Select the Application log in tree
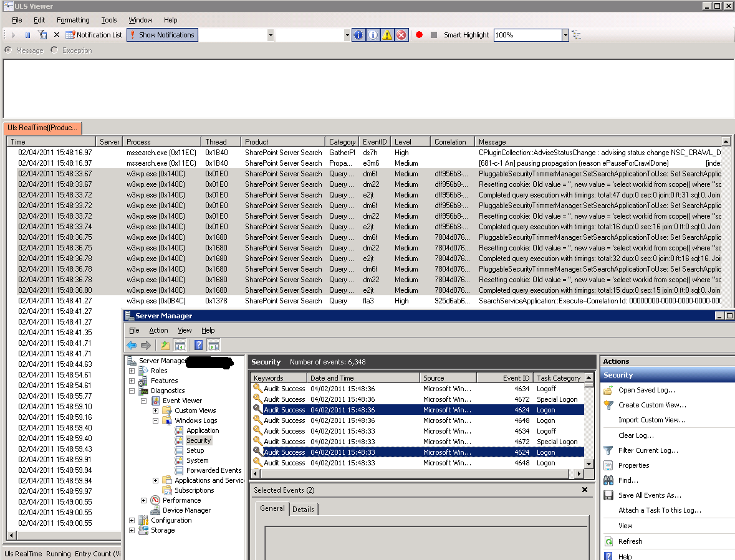The height and width of the screenshot is (560, 735). (203, 430)
